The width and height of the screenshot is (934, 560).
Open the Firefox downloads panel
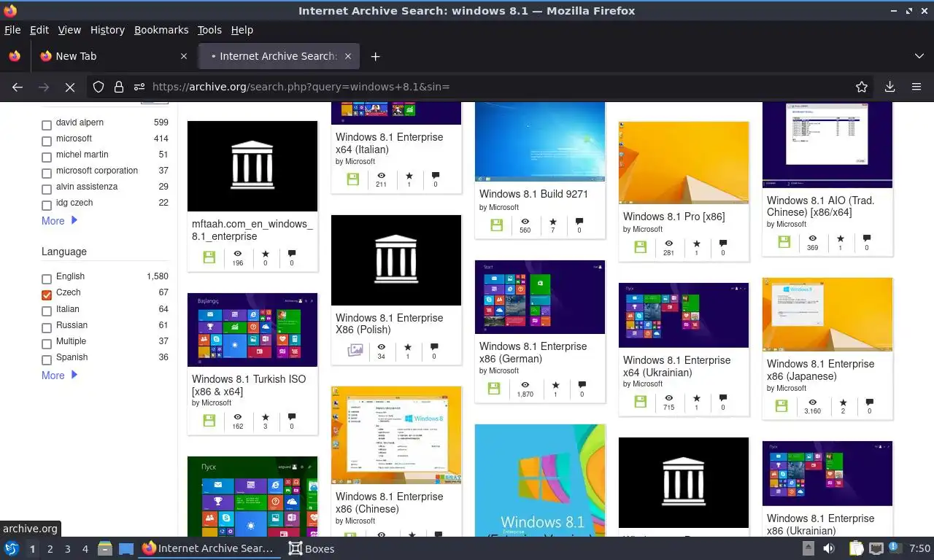(x=889, y=87)
